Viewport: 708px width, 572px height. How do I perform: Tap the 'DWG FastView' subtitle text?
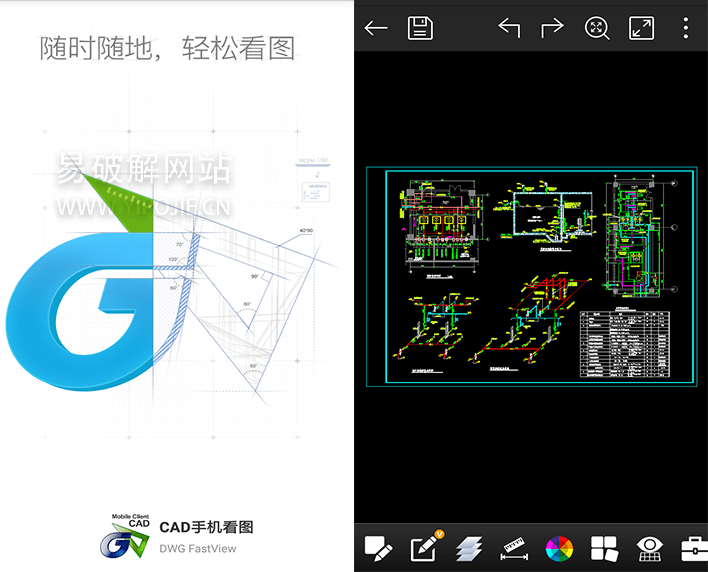tap(198, 549)
